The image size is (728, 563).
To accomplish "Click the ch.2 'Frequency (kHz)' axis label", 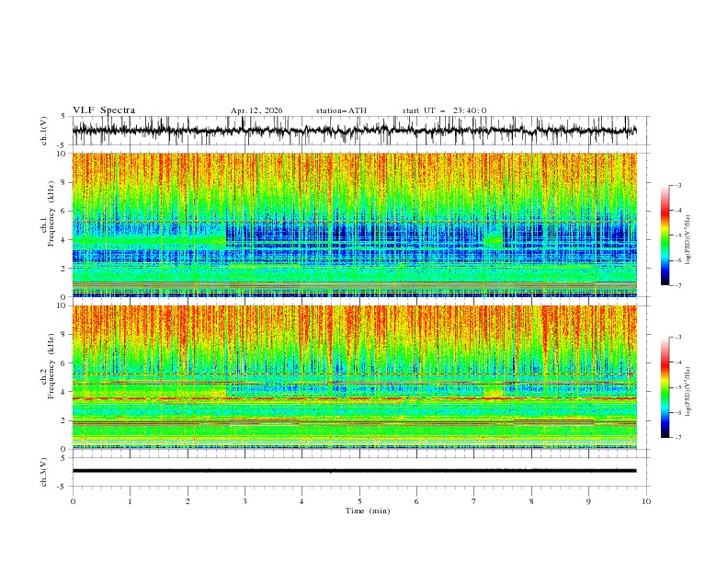I will coord(51,366).
